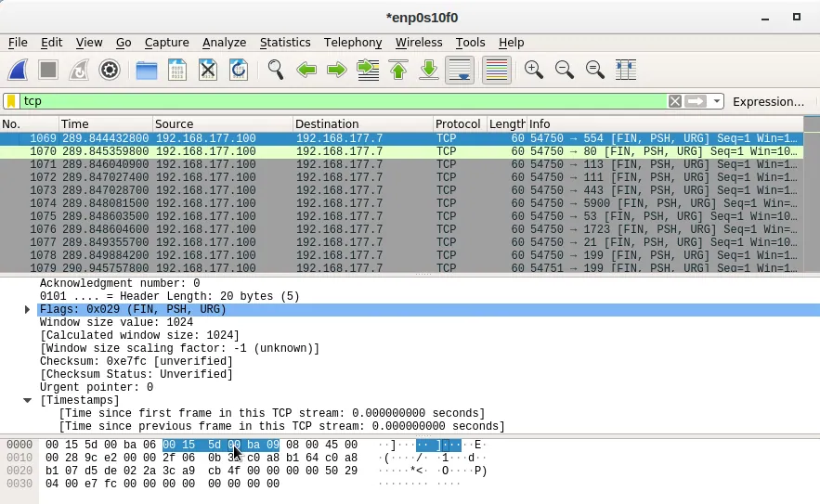This screenshot has width=820, height=504.
Task: Open the Tools menu
Action: click(x=470, y=43)
